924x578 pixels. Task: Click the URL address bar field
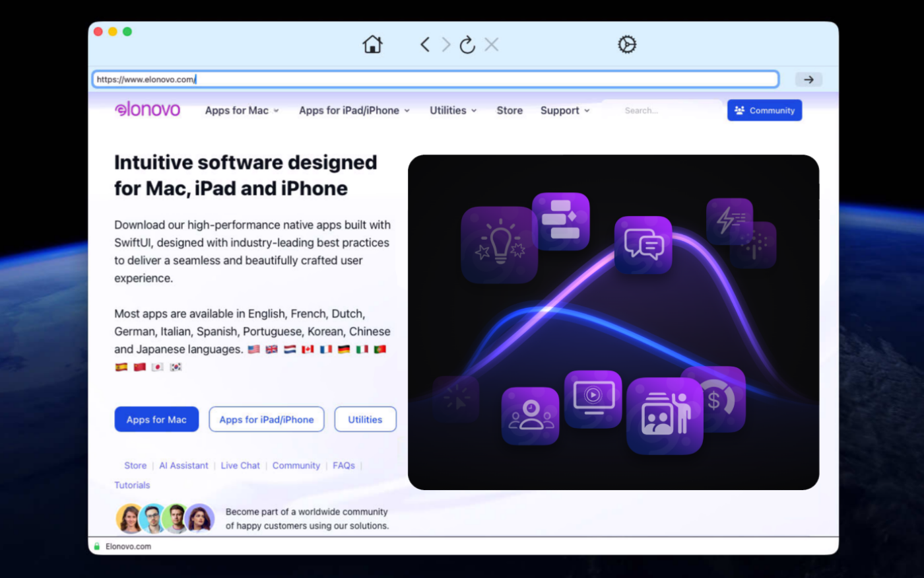(x=436, y=79)
